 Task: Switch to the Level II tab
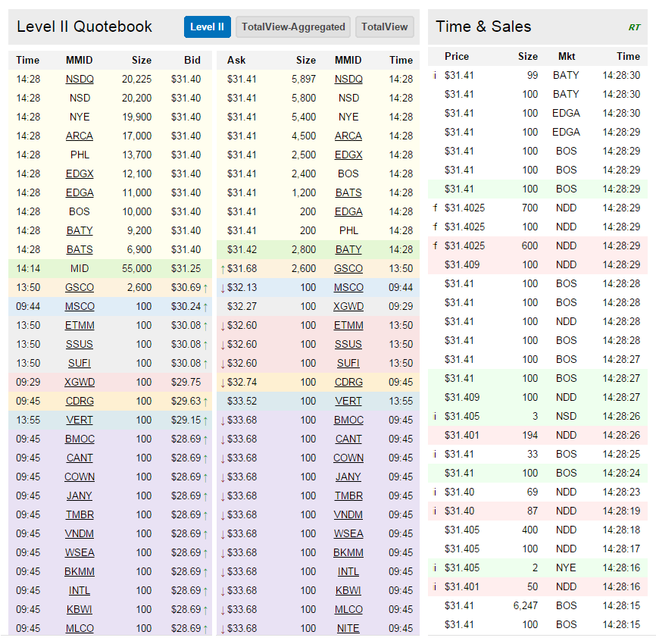coord(207,27)
